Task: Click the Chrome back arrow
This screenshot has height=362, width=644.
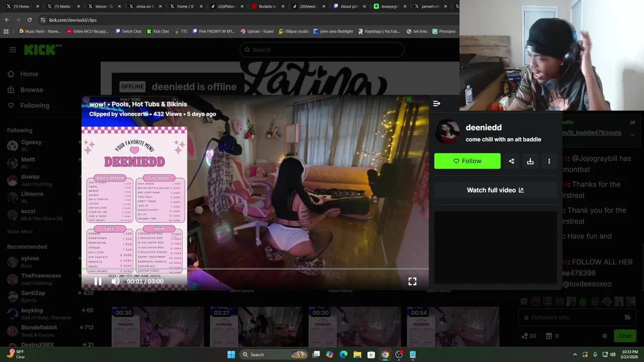Action: 7,20
